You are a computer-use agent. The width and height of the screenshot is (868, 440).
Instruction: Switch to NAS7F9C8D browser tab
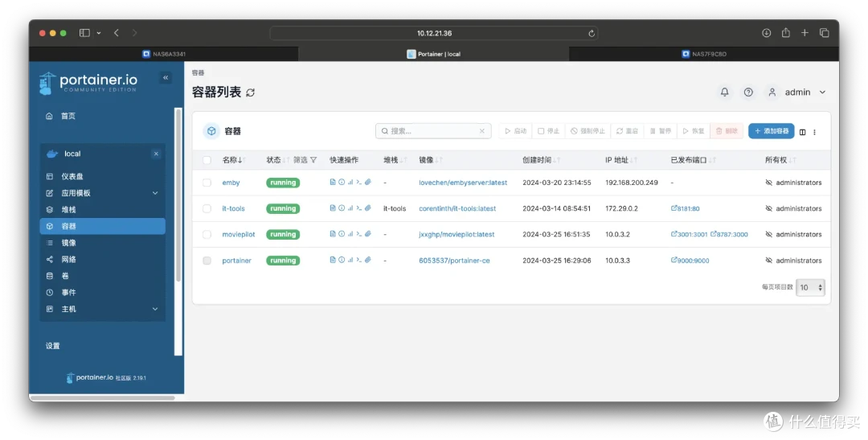703,54
